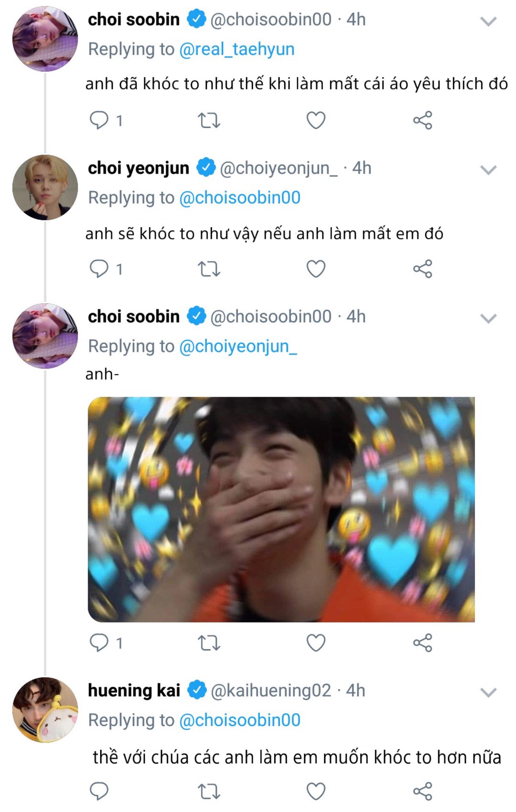Reply to hueningkai's tweet
516x812 pixels.
point(99,791)
